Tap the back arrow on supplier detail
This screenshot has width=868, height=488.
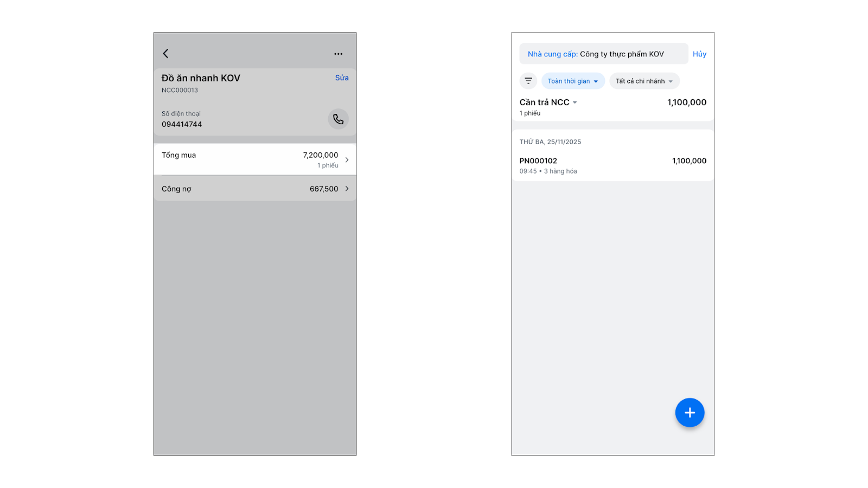tap(166, 54)
